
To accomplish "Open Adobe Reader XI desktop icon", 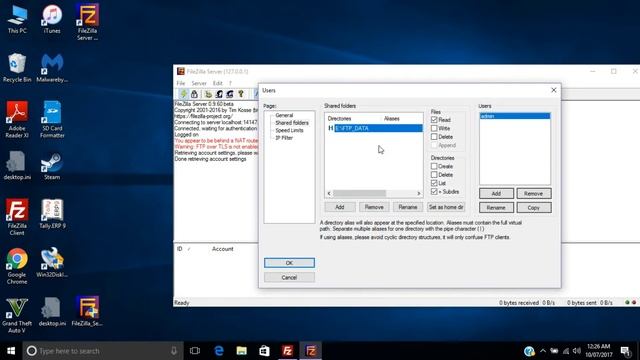I will (x=17, y=120).
